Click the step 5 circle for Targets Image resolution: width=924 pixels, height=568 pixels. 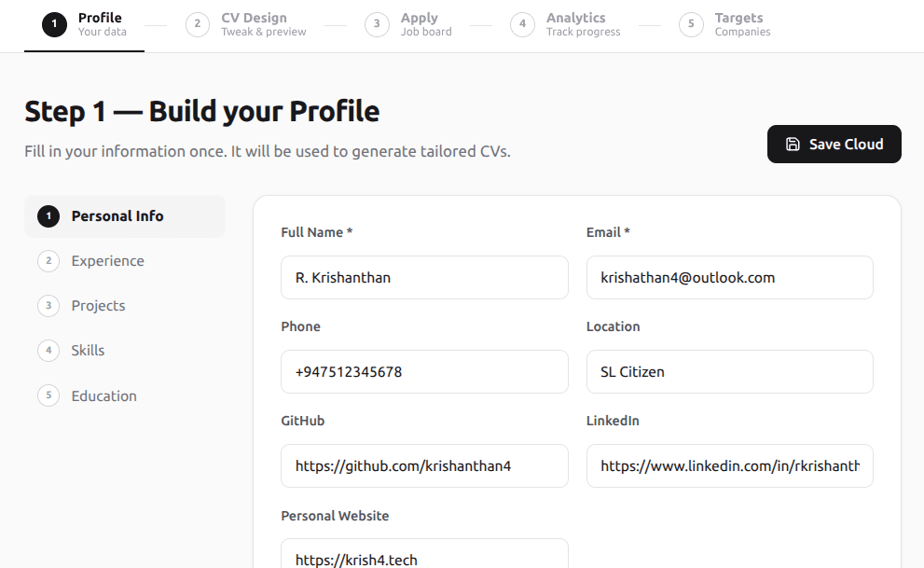[x=691, y=24]
